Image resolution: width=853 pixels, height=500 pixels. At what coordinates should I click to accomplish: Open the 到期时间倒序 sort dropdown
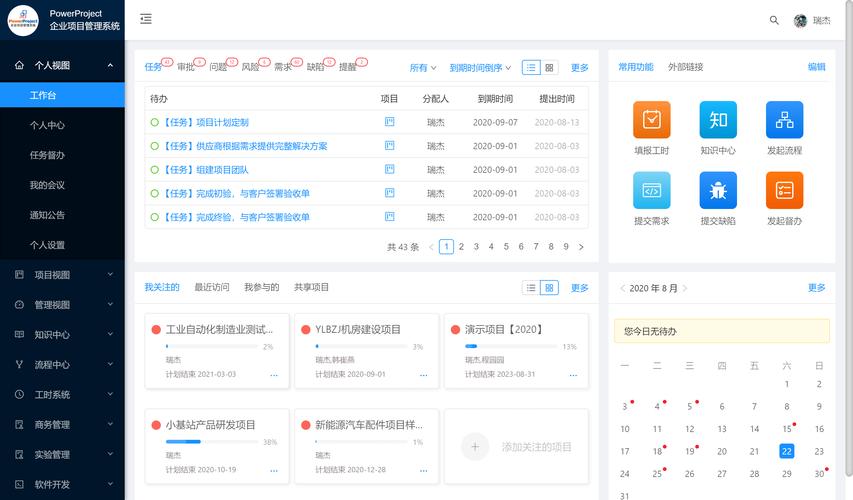[x=480, y=67]
